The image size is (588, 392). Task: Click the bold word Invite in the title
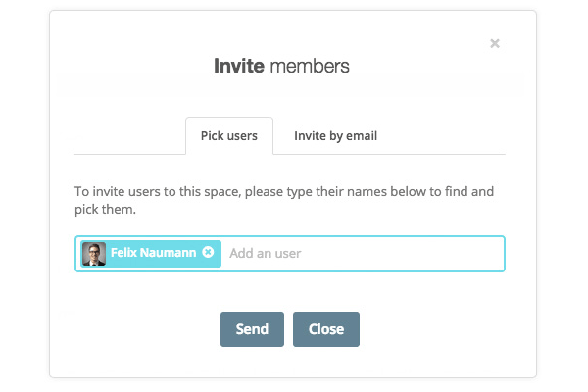(x=239, y=67)
